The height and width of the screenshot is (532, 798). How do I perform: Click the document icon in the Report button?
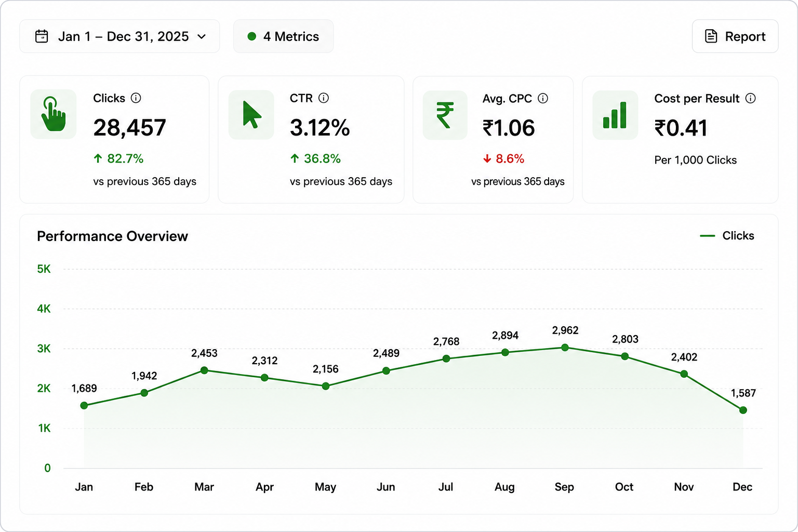coord(711,36)
